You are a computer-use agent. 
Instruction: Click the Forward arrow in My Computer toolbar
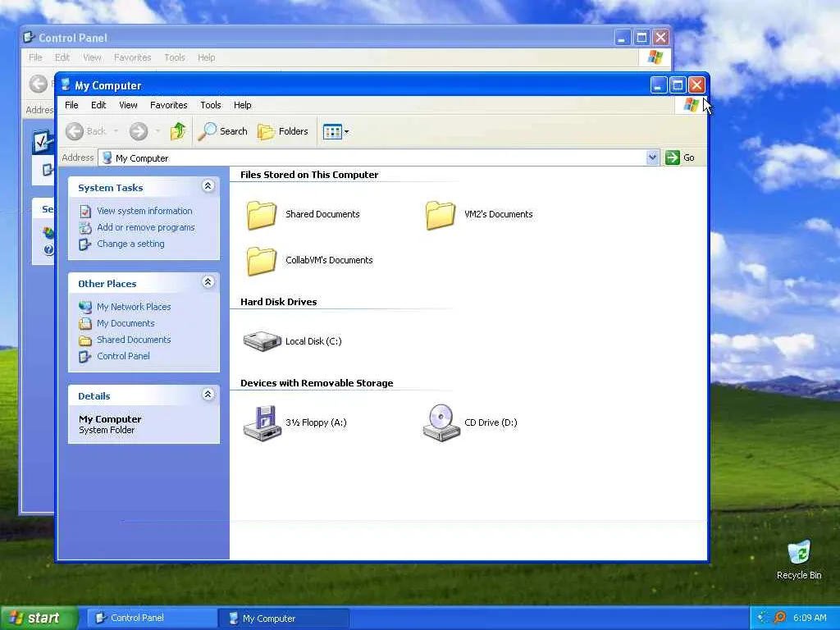[138, 131]
